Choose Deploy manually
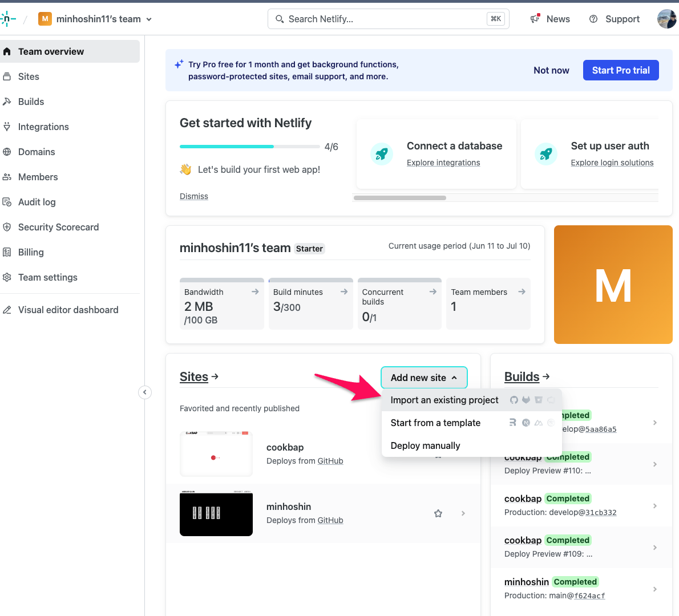The image size is (679, 616). tap(471, 446)
